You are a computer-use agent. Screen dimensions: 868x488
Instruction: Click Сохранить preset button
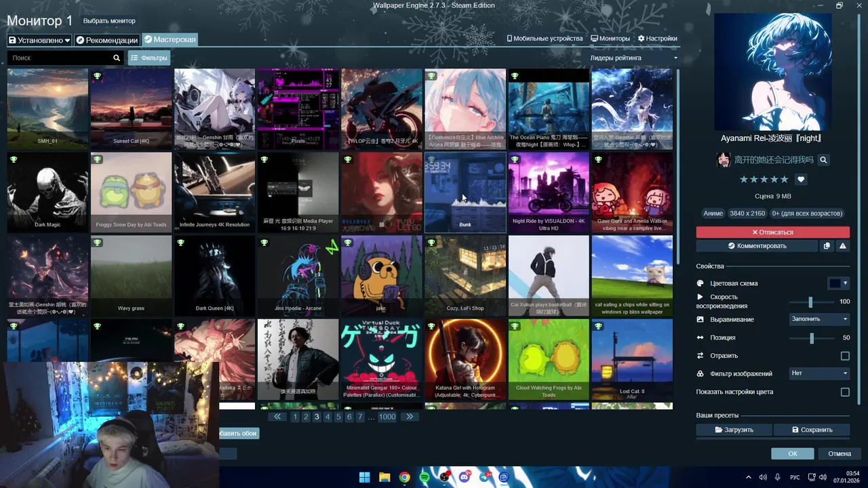pos(812,430)
